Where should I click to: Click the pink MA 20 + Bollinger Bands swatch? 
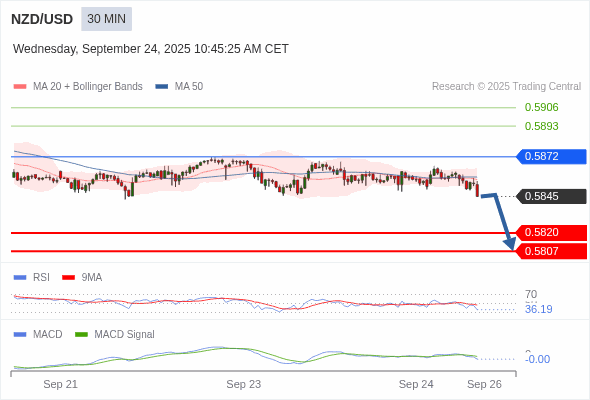20,87
